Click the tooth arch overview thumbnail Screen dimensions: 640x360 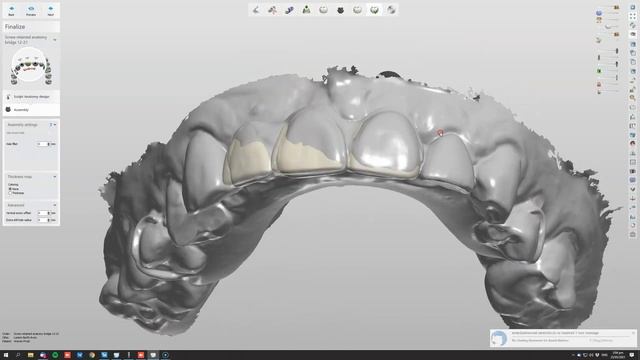point(31,66)
